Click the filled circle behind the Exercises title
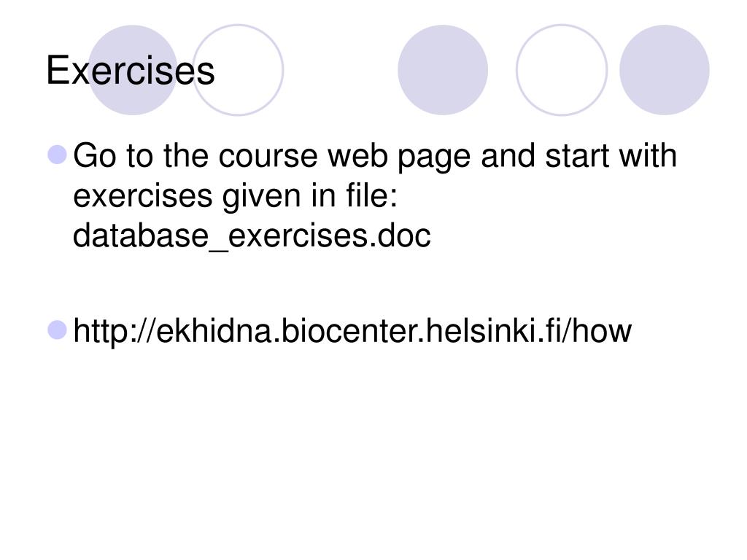This screenshot has width=747, height=560. (133, 70)
